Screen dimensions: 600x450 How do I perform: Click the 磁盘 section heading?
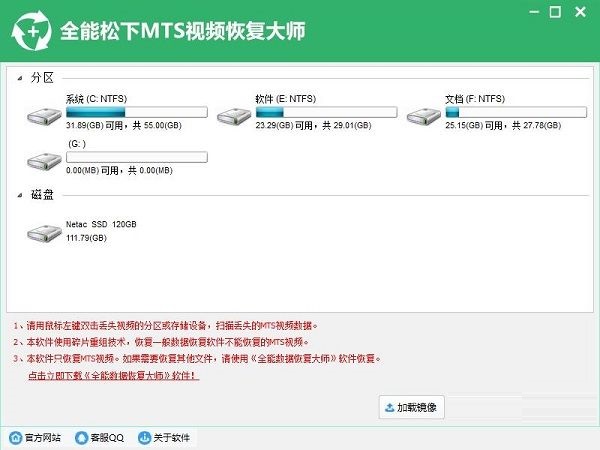42,195
